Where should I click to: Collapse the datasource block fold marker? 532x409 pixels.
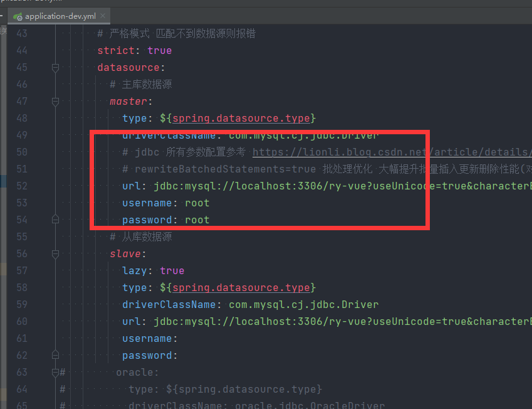tap(55, 68)
